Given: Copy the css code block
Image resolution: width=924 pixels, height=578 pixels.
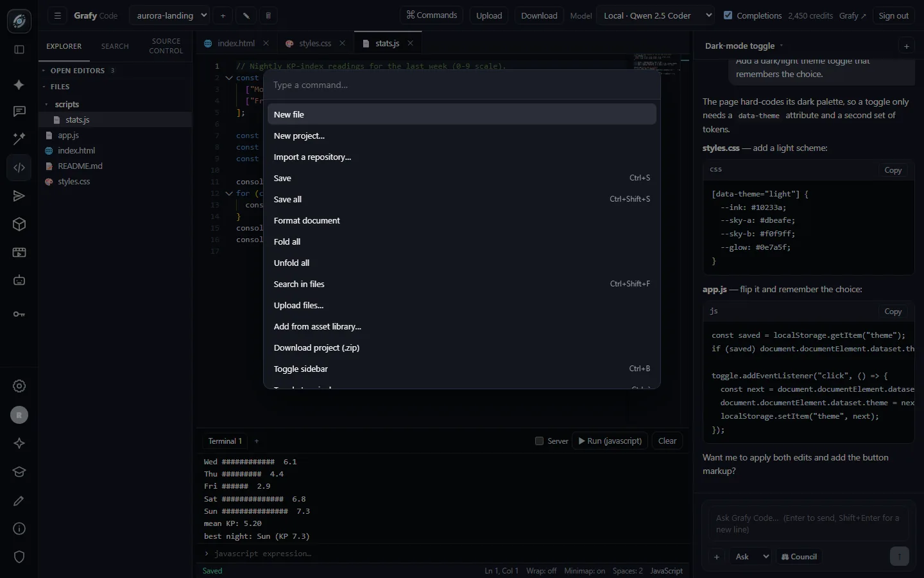Looking at the screenshot, I should (x=893, y=170).
